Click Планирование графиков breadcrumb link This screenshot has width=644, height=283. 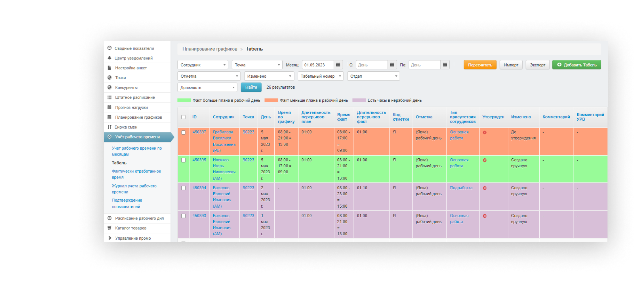click(x=210, y=49)
